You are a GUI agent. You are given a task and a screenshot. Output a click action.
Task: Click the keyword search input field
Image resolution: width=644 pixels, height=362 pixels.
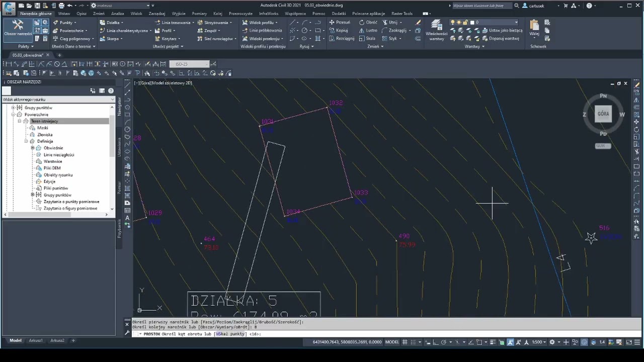coord(481,6)
